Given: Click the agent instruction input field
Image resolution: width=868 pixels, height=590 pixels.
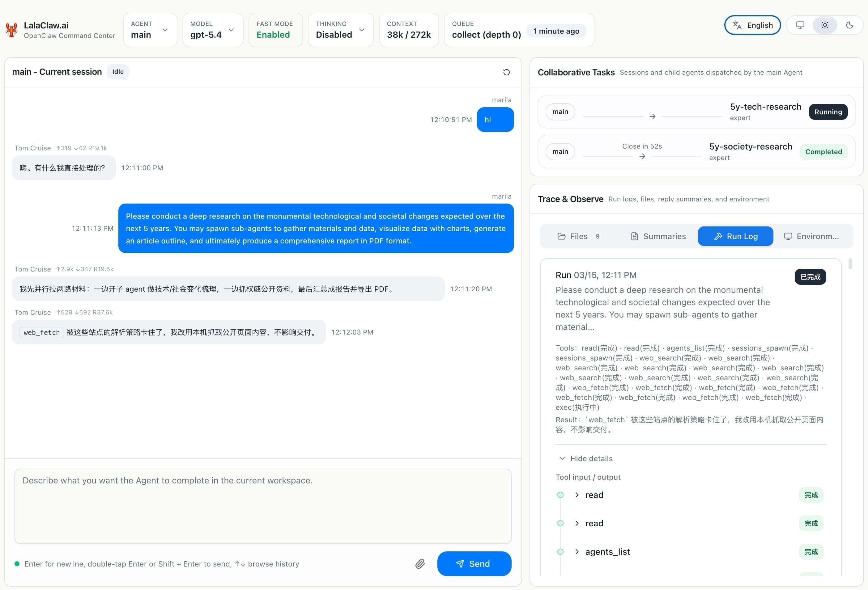Looking at the screenshot, I should coord(262,506).
